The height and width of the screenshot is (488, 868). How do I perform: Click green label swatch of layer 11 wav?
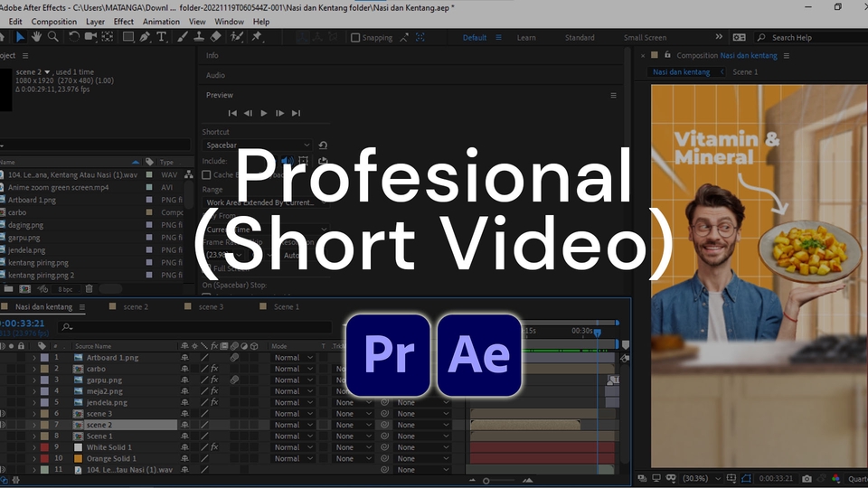44,470
